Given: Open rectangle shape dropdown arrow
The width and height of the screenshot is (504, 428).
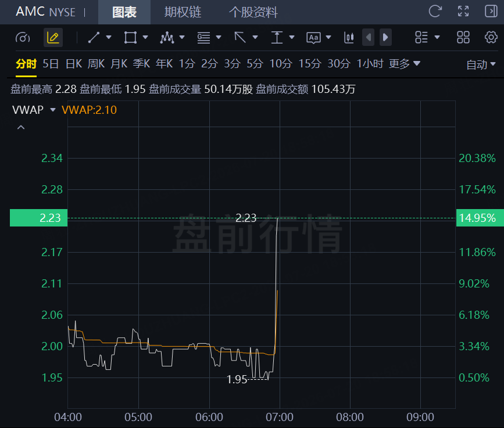Looking at the screenshot, I should (145, 37).
